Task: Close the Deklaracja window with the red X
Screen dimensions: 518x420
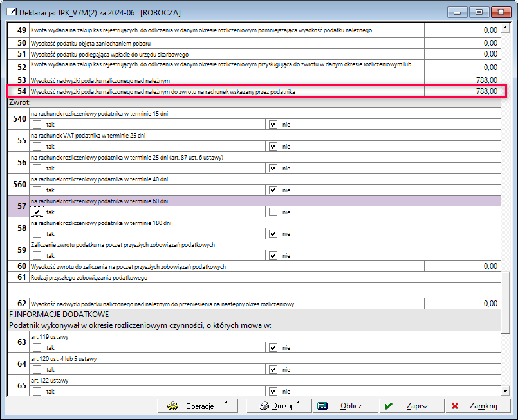Action: pyautogui.click(x=501, y=12)
